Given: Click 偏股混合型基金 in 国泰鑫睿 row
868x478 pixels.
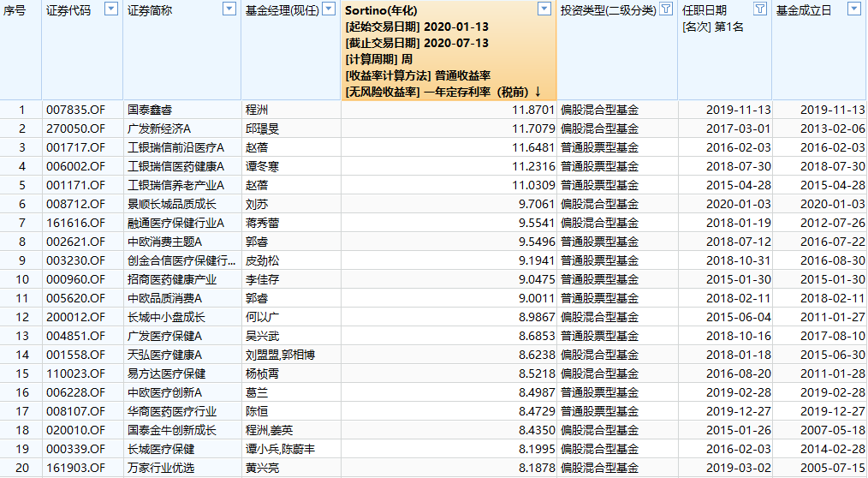Looking at the screenshot, I should pos(599,110).
